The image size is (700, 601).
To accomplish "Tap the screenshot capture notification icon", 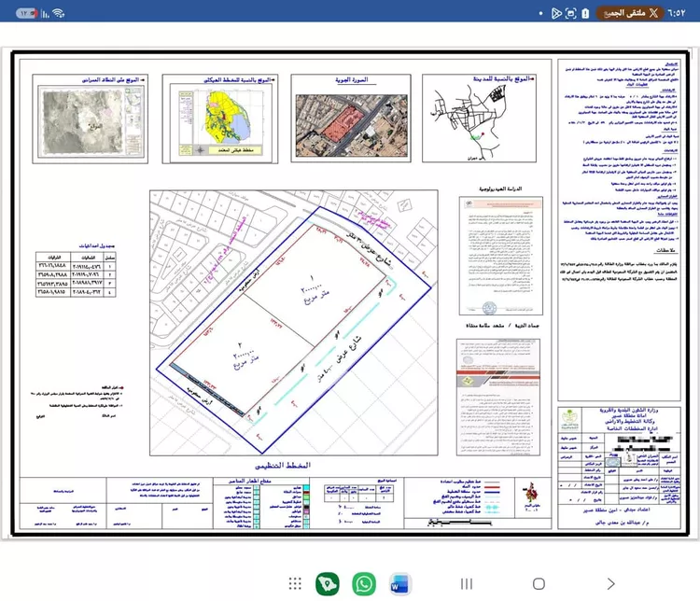I will (x=570, y=13).
